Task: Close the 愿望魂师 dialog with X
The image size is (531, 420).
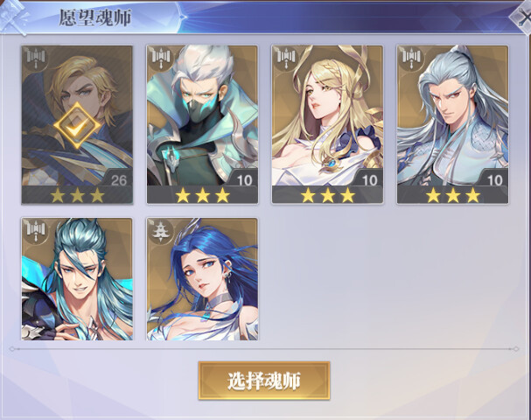Action: 522,18
